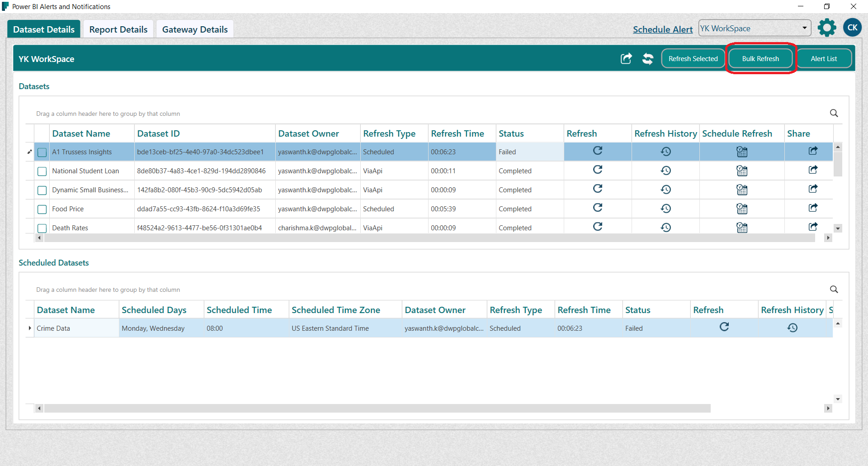Tick the checkbox for Dynamic Small Business
868x466 pixels.
coord(42,190)
